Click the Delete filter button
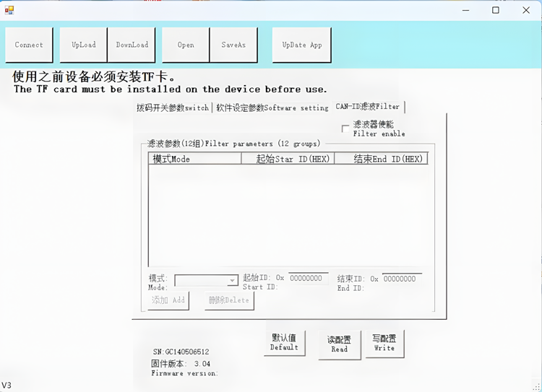Viewport: 542px width, 392px height. coord(229,300)
